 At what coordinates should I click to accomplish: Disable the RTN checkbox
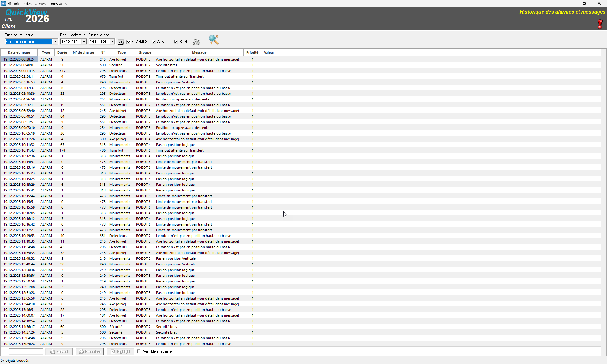pyautogui.click(x=176, y=42)
